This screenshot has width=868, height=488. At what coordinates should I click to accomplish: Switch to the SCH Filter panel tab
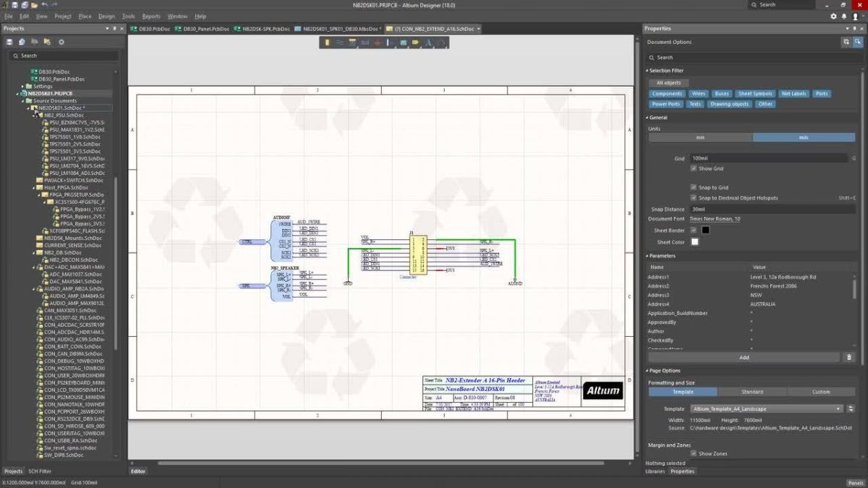point(40,471)
